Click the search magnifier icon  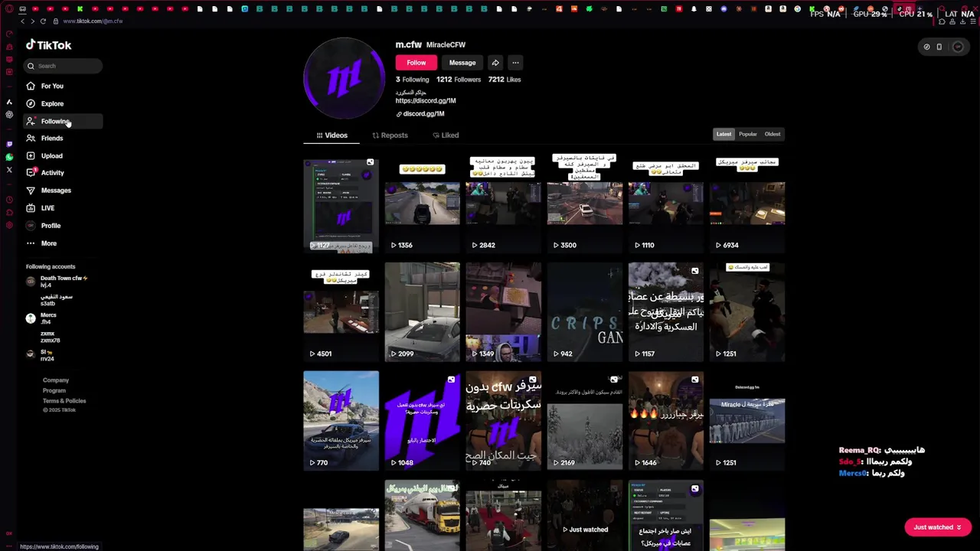coord(31,66)
